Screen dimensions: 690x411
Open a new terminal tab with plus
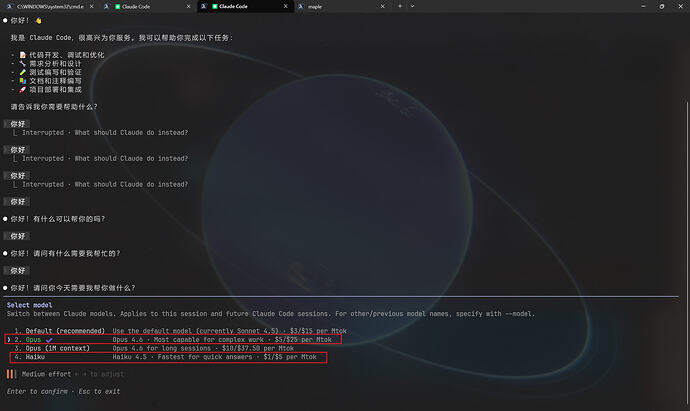[400, 7]
